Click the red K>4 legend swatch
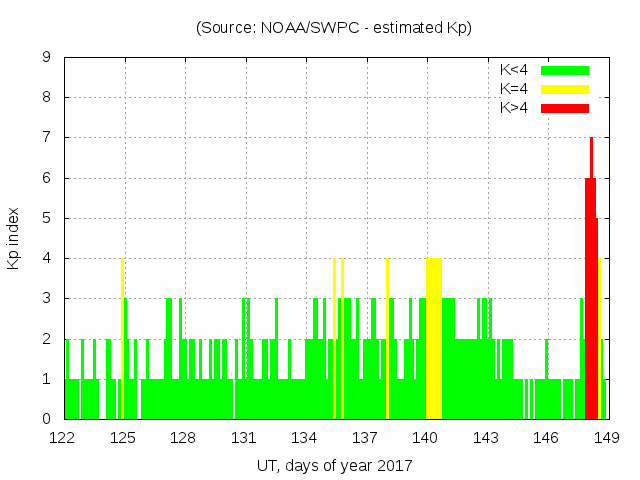This screenshot has width=640, height=480. (x=565, y=108)
